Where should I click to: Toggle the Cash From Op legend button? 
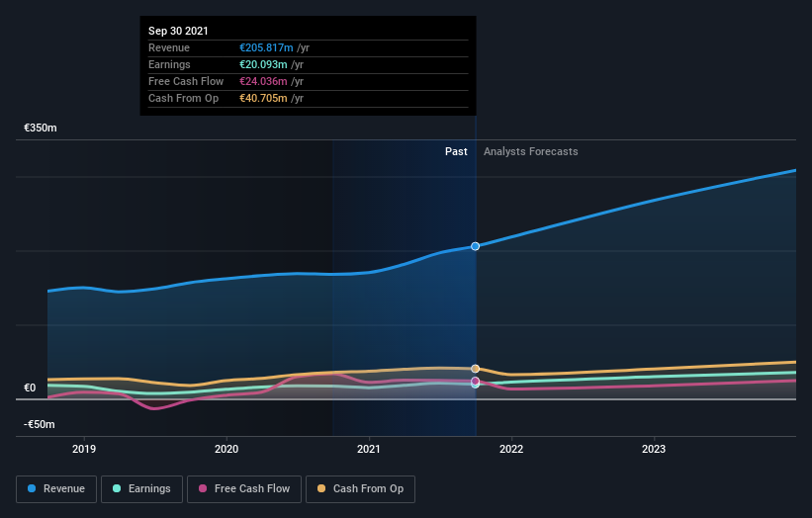(x=360, y=489)
